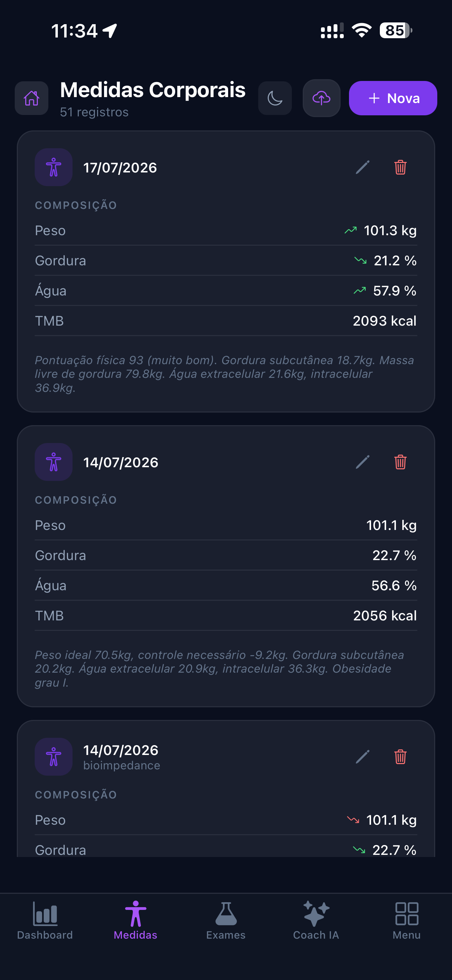Image resolution: width=452 pixels, height=980 pixels.
Task: Tap the home icon beside Medidas Corporais
Action: (32, 98)
